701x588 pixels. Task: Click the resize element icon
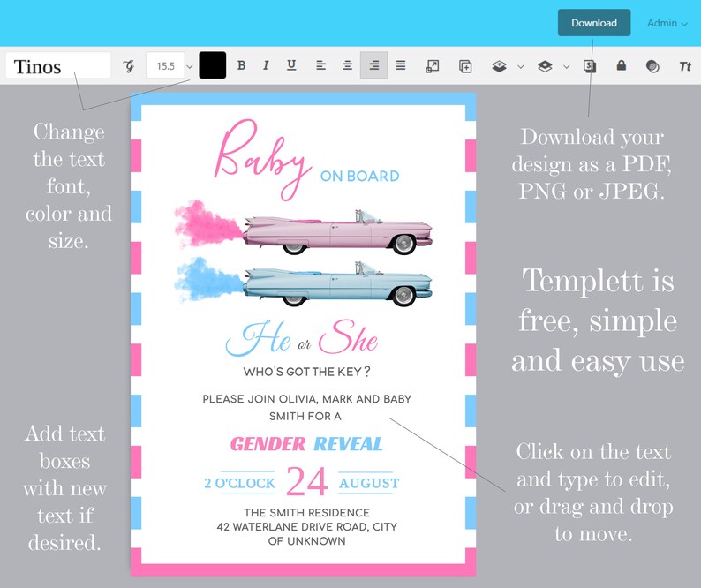(x=433, y=66)
